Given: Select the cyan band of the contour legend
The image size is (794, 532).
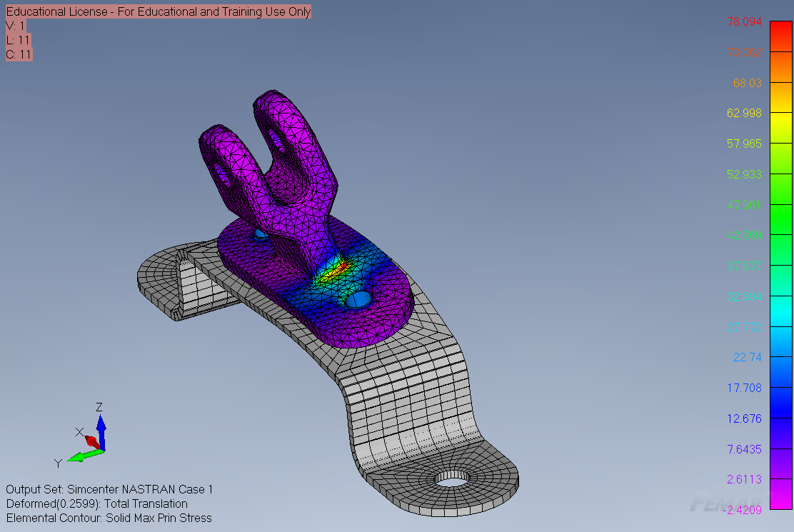Looking at the screenshot, I should (781, 311).
